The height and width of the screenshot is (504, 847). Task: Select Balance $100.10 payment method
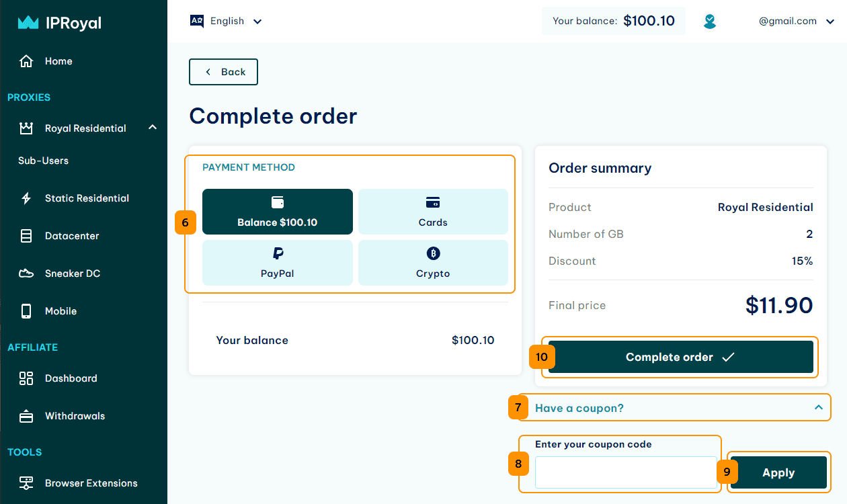click(x=277, y=212)
